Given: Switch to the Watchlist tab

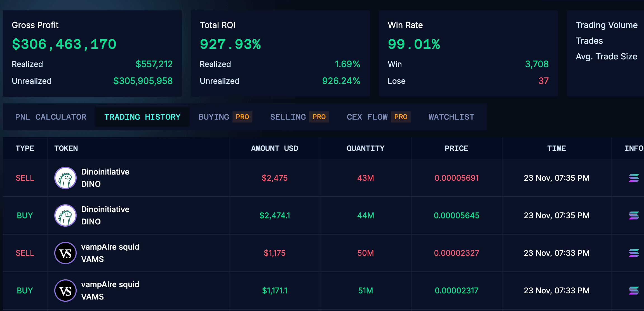Looking at the screenshot, I should pyautogui.click(x=451, y=117).
